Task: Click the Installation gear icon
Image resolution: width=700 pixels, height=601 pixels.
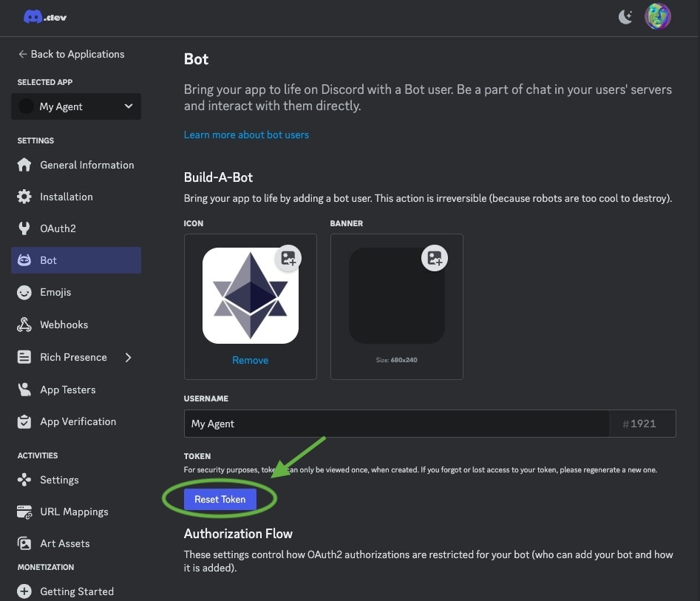Action: 24,197
